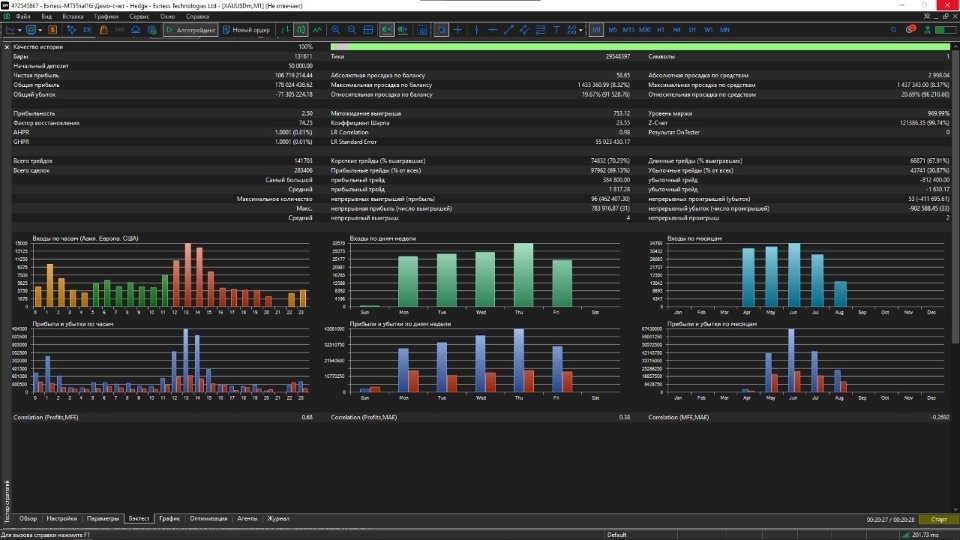Switch to the Журнал tab
This screenshot has width=960, height=540.
[x=278, y=519]
